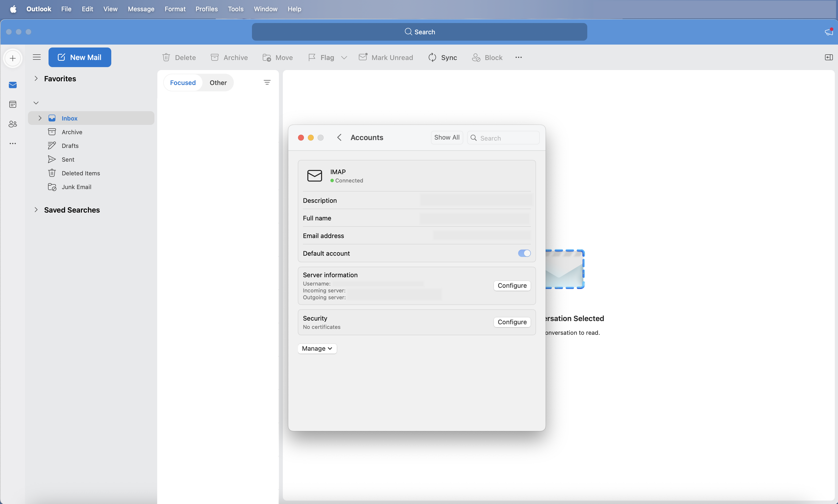Click the Accounts window search field
Viewport: 838px width, 504px height.
pos(503,138)
